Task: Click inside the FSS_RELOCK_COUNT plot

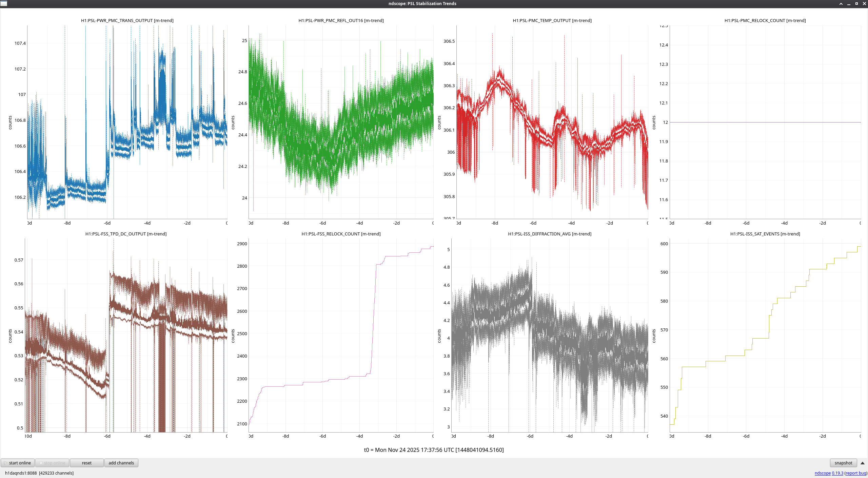Action: [341, 336]
